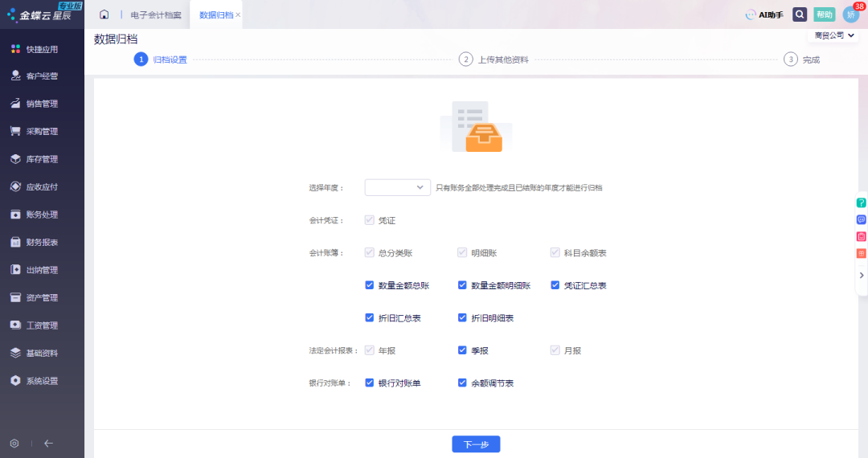Toggle the 折旧汇总表 checkbox
This screenshot has width=868, height=458.
[370, 318]
